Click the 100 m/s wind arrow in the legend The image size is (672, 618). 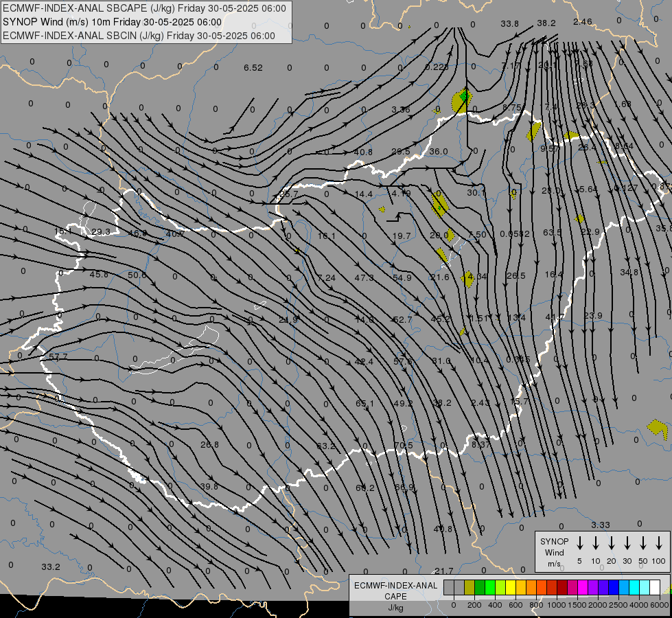point(659,543)
